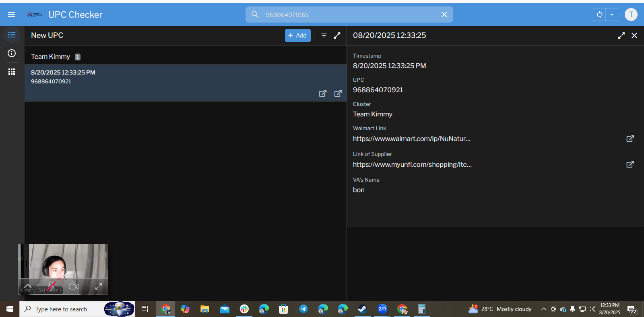Open the filter options icon
This screenshot has height=317, width=644.
(324, 35)
